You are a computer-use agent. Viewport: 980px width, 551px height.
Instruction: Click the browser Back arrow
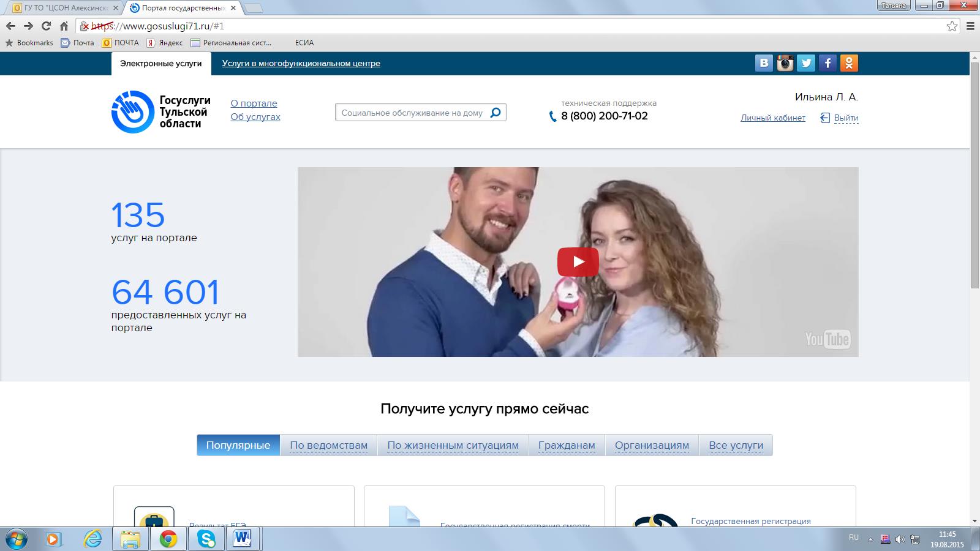tap(10, 26)
